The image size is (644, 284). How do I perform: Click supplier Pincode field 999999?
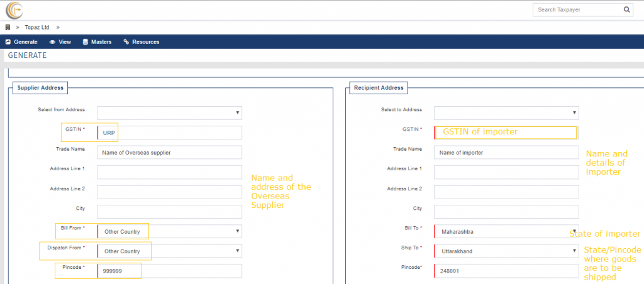tap(170, 271)
